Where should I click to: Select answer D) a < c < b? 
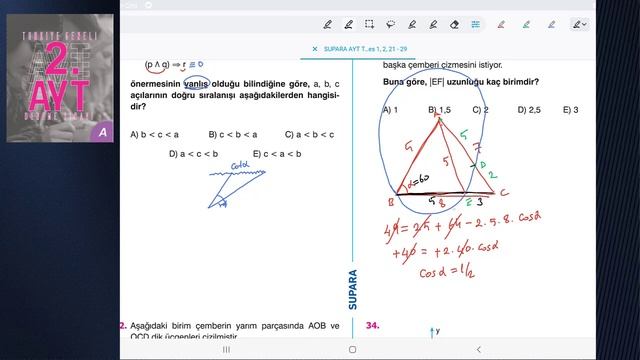tap(193, 154)
